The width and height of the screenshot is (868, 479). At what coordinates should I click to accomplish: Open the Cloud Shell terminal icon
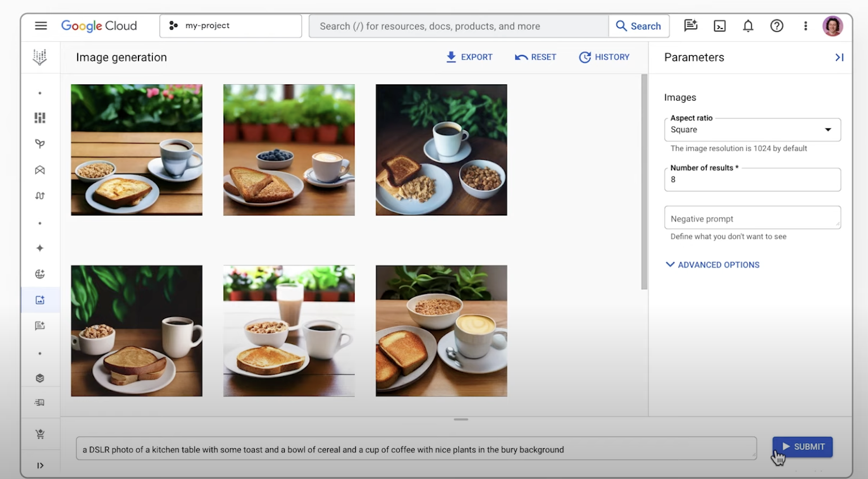click(719, 26)
